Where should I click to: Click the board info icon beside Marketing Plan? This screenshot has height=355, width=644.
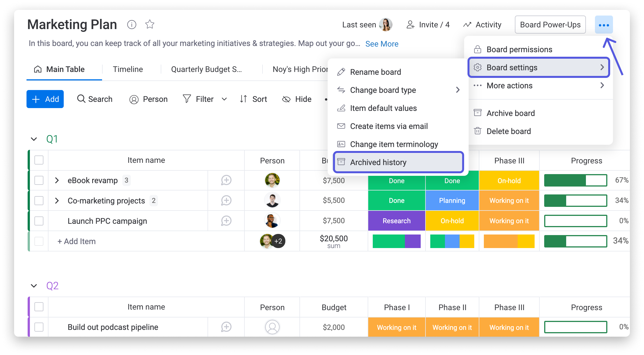coord(132,25)
